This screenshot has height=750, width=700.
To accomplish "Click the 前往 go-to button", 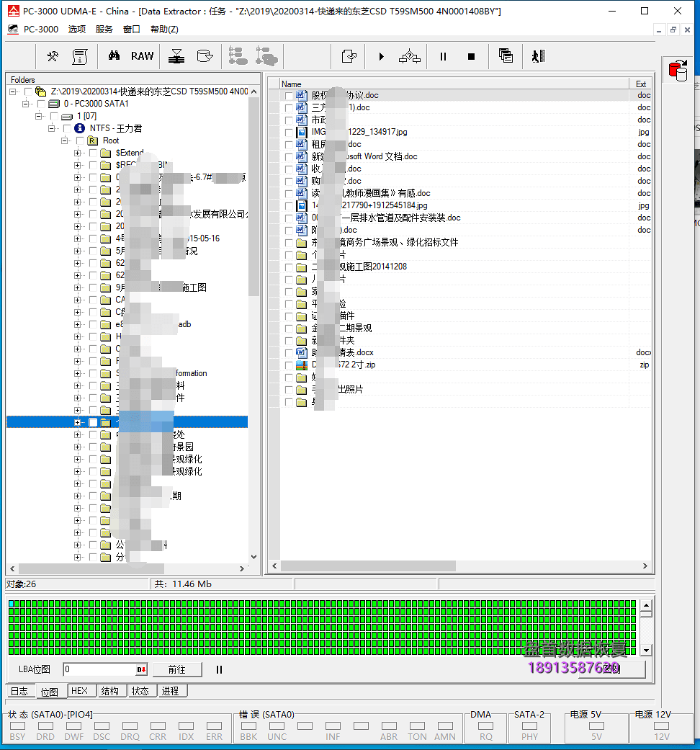I will pyautogui.click(x=177, y=669).
